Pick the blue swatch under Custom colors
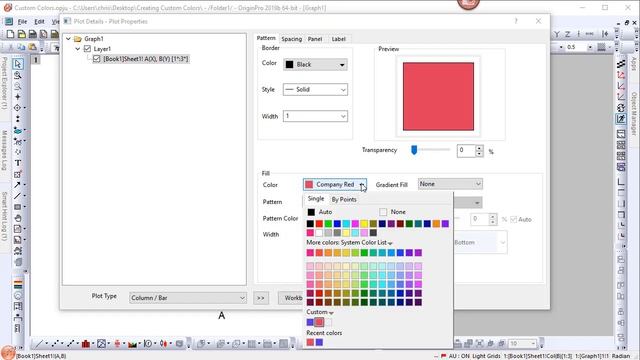 pos(310,322)
